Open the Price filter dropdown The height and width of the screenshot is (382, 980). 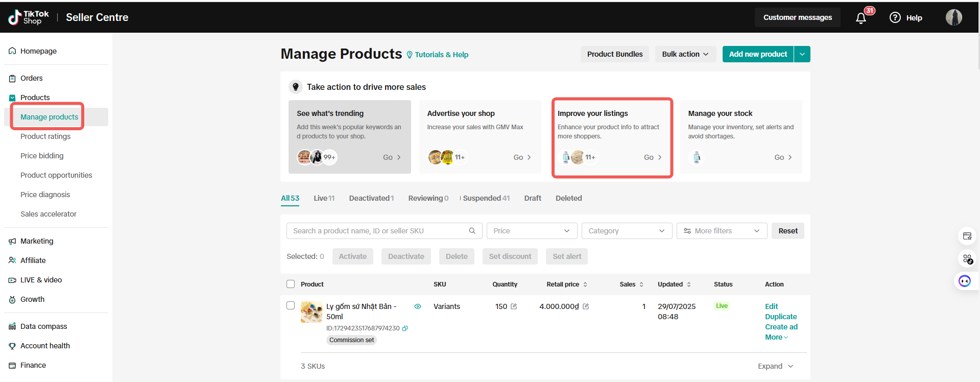point(531,231)
